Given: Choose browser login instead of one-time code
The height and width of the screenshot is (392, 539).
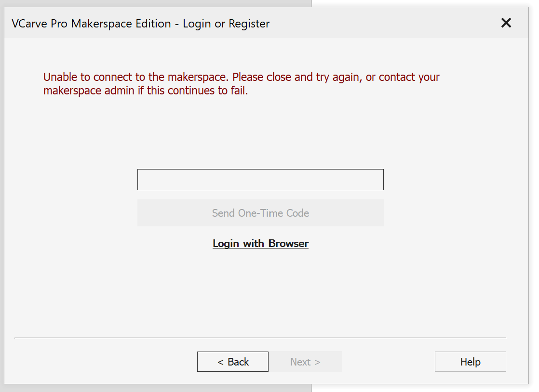Looking at the screenshot, I should point(260,244).
